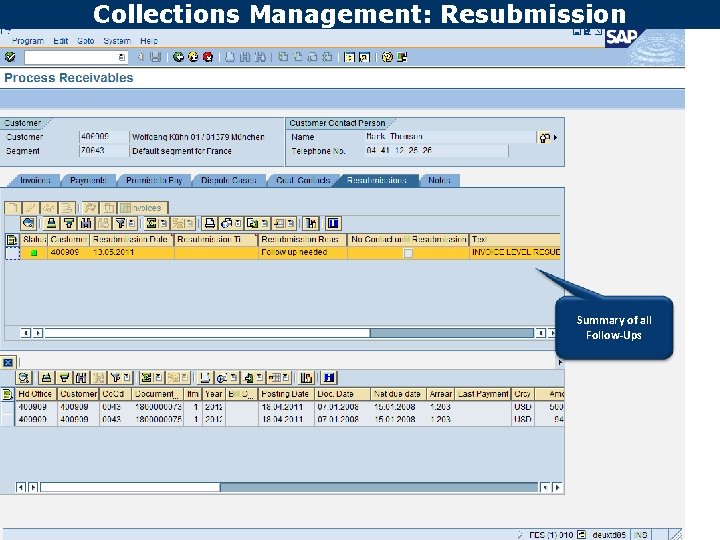Open the System menu
The height and width of the screenshot is (540, 720).
point(117,41)
